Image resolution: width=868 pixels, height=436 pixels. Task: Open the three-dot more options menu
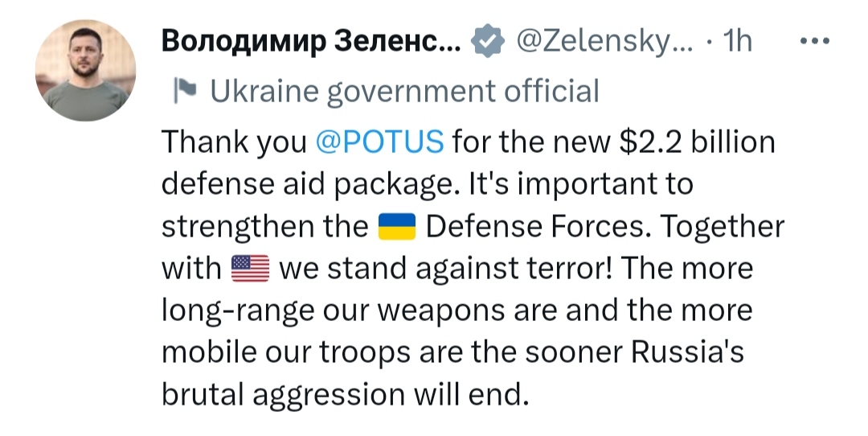coord(816,41)
